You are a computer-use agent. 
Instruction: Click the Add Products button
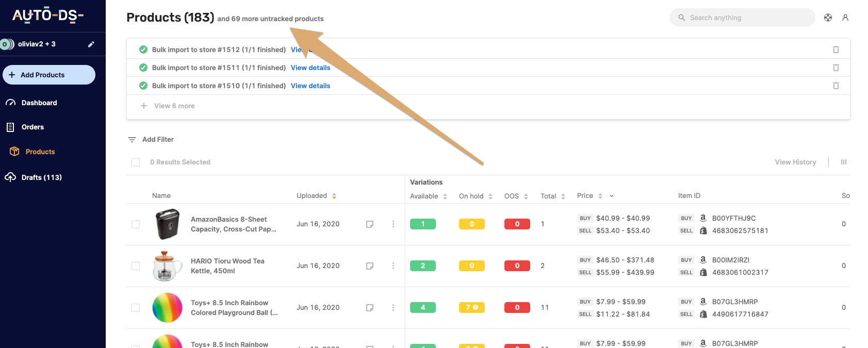coord(49,75)
